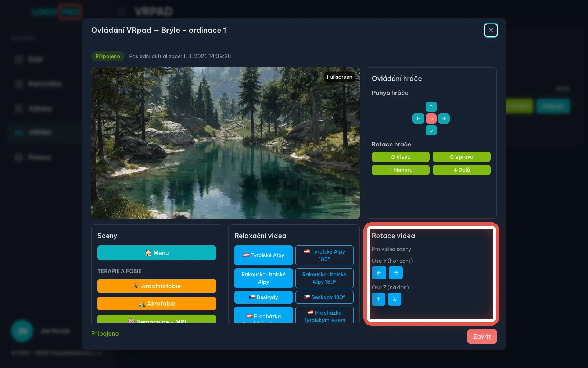This screenshot has height=368, width=588.
Task: Tilt video down on Osa Z (náklon)
Action: [x=395, y=299]
